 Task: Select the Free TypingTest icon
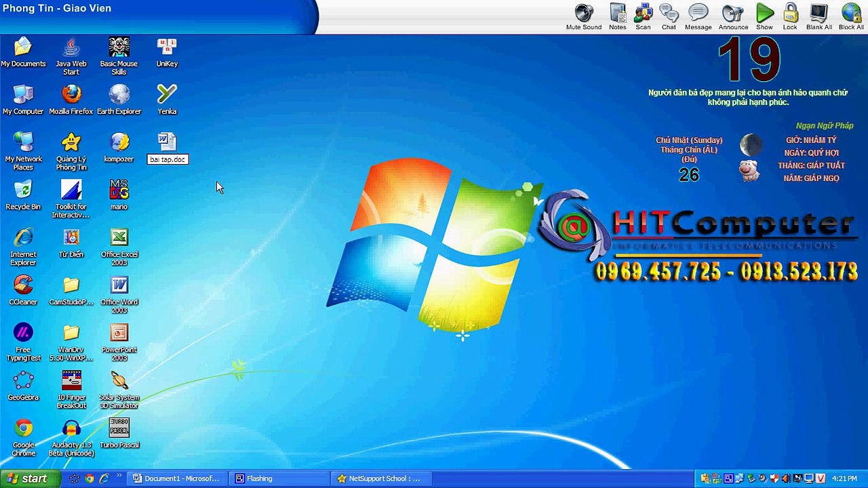click(23, 342)
